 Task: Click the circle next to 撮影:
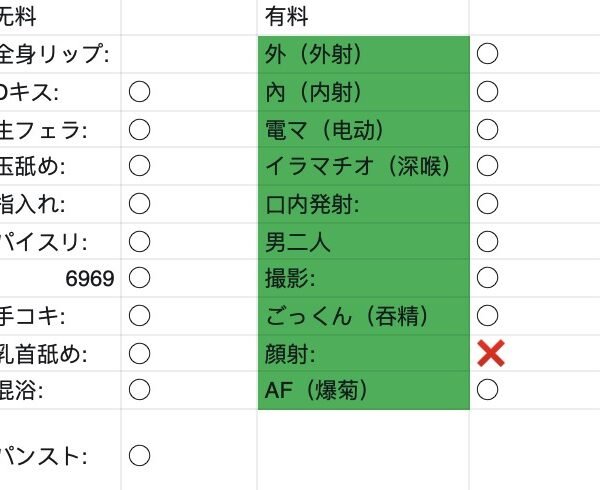[x=487, y=278]
